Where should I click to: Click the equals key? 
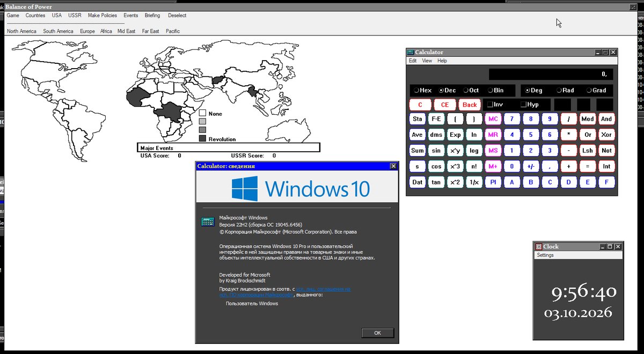(588, 166)
